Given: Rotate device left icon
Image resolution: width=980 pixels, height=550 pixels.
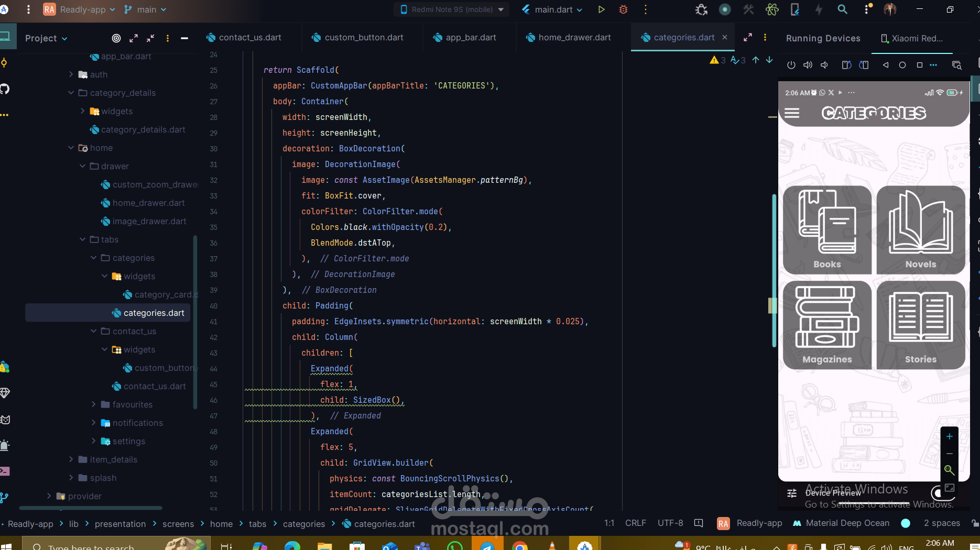Looking at the screenshot, I should point(846,65).
